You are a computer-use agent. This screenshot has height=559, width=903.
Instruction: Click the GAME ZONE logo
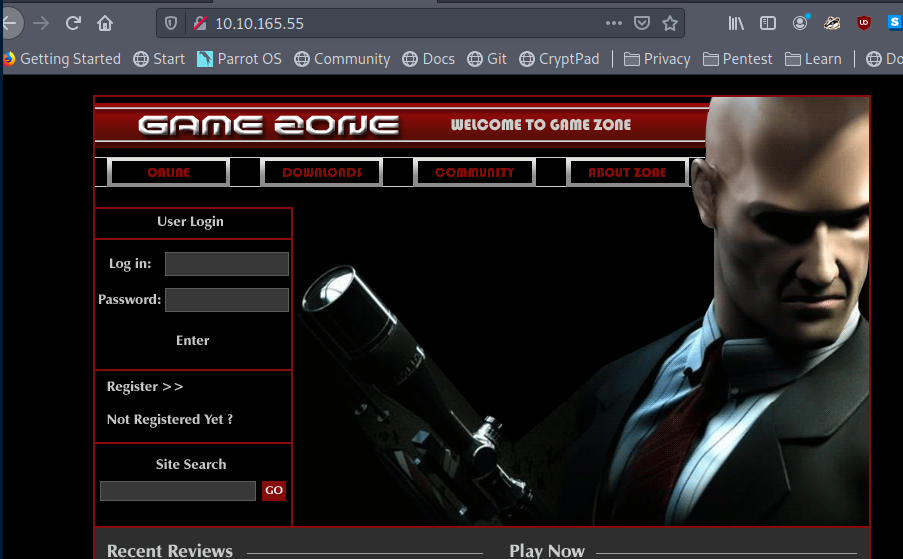click(269, 125)
